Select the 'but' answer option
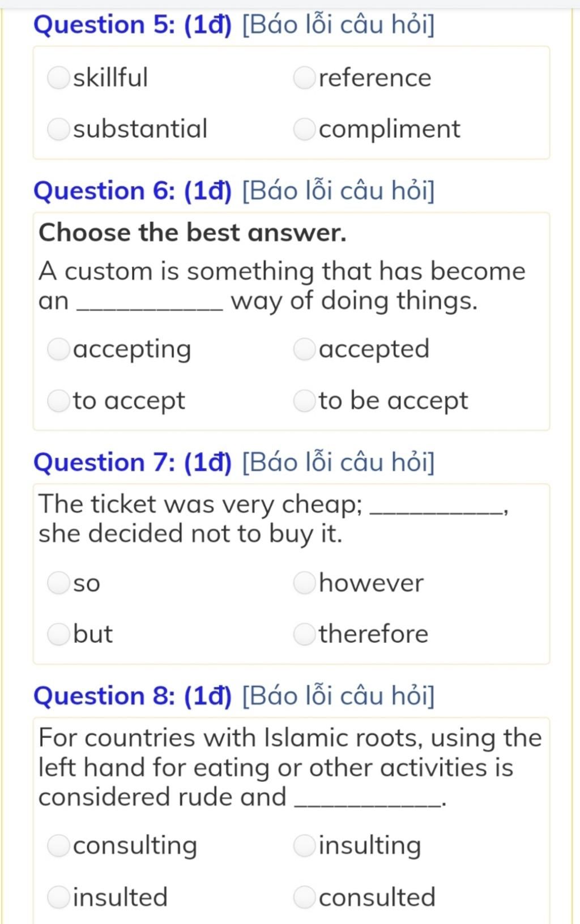This screenshot has width=580, height=924. click(x=58, y=634)
